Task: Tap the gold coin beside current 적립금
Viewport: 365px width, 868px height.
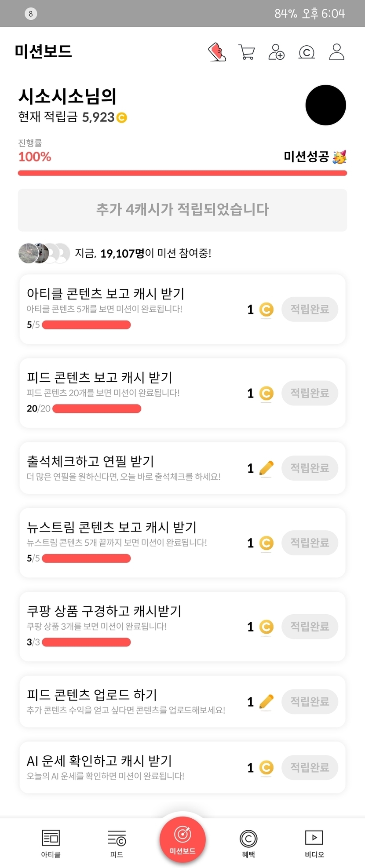Action: [x=121, y=117]
